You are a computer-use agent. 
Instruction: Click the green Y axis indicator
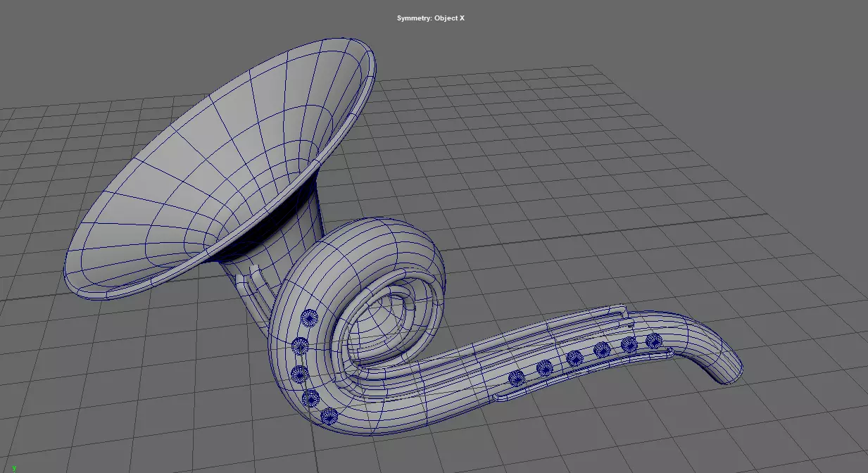coord(14,468)
